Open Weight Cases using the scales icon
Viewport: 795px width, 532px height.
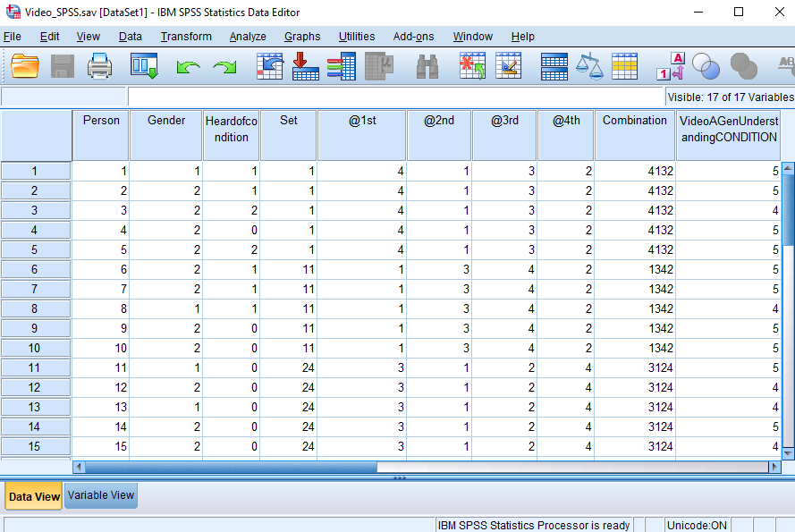590,65
